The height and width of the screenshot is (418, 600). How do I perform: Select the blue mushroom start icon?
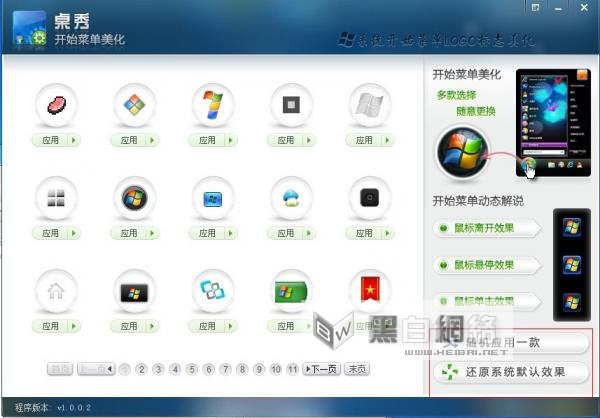(292, 198)
